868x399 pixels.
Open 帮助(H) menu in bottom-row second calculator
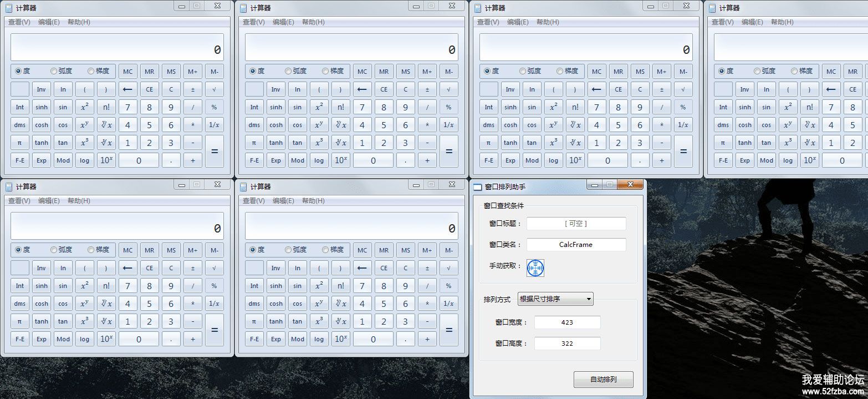pos(313,201)
